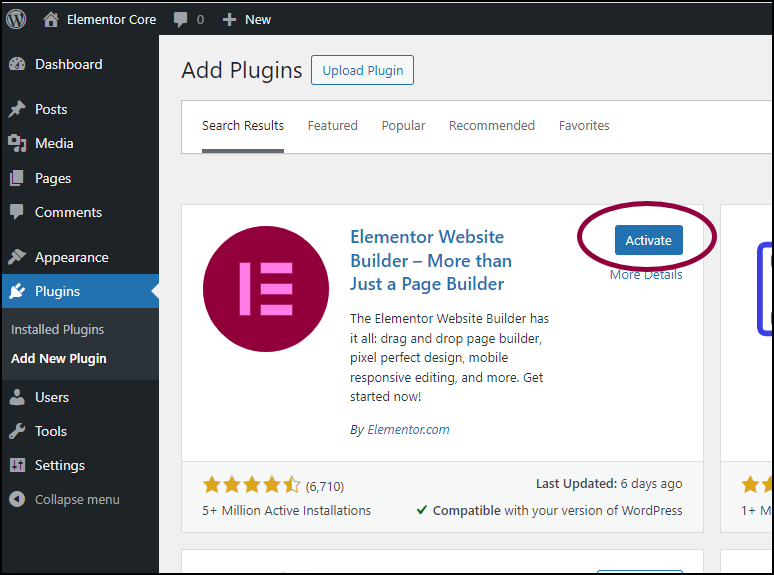Image resolution: width=774 pixels, height=575 pixels.
Task: Click the Posts pin icon
Action: 17,109
